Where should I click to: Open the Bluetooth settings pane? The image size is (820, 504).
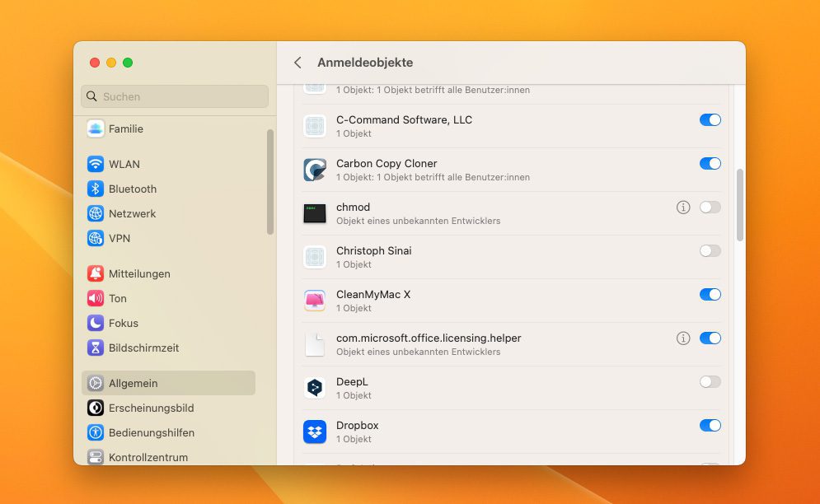pyautogui.click(x=168, y=189)
